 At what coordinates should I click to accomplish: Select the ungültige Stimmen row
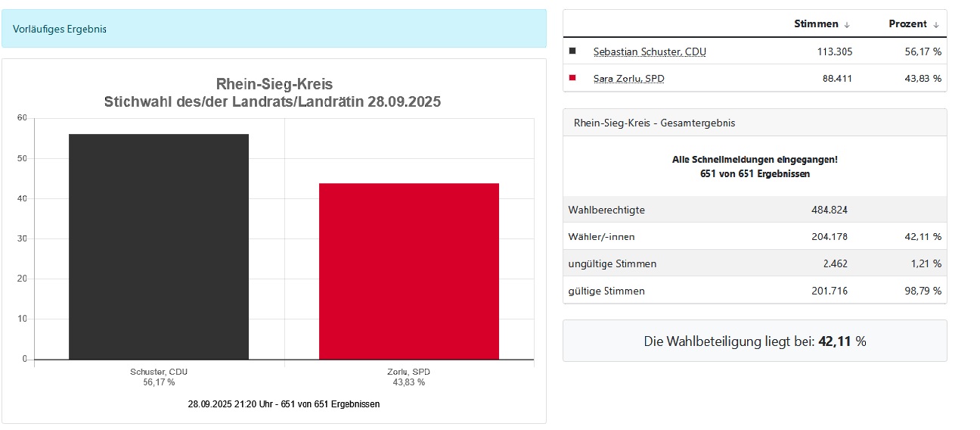click(754, 263)
